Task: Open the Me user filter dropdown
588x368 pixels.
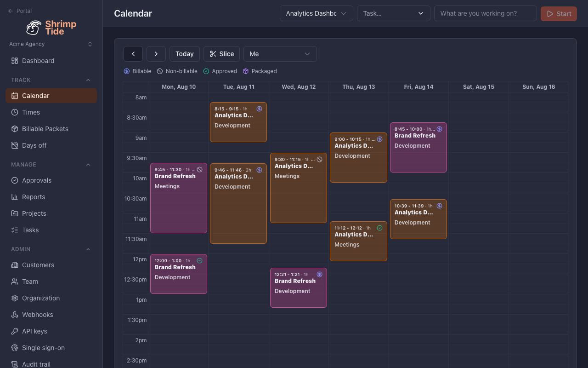Action: pos(280,54)
